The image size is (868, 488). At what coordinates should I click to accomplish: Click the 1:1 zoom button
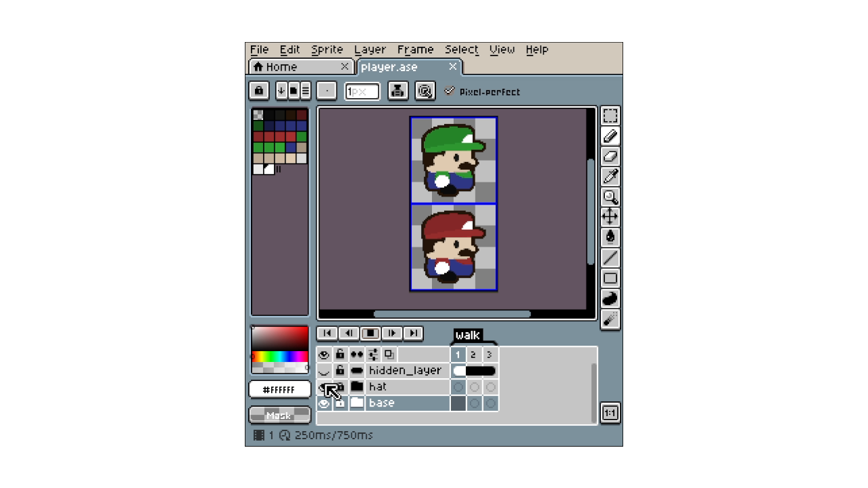[x=610, y=413]
